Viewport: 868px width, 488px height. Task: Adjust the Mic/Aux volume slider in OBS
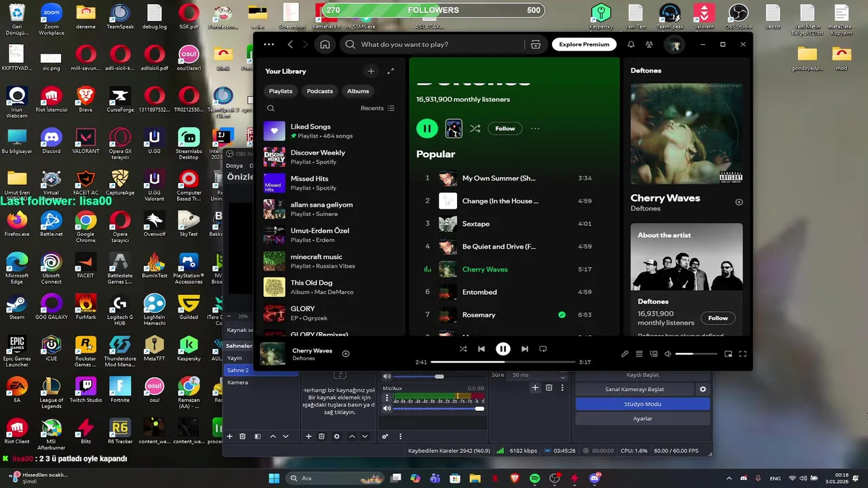pos(439,408)
